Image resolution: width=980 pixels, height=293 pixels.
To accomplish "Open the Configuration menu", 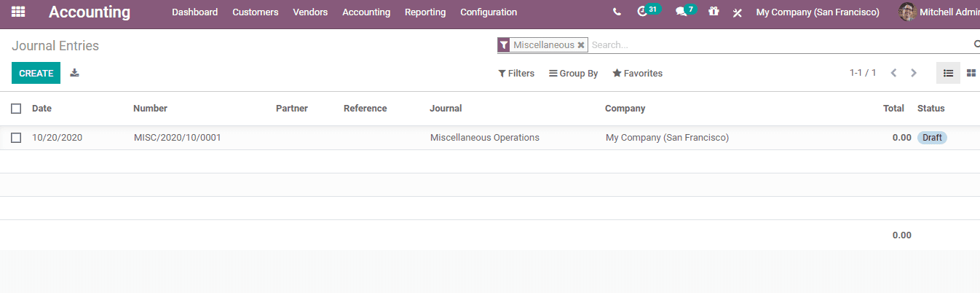I will 489,12.
